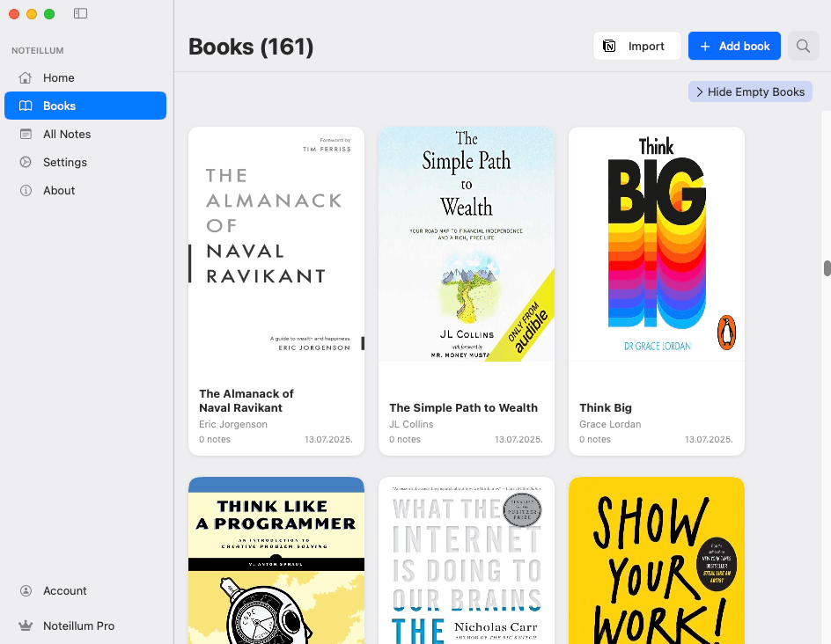Screen dimensions: 831x644
Task: Click author name Eric Jorgenson
Action: [x=233, y=424]
